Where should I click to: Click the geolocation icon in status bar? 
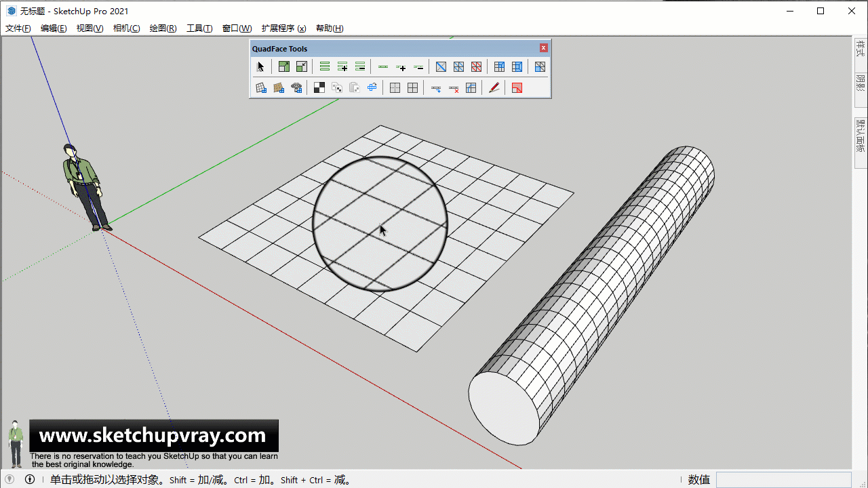(9, 479)
